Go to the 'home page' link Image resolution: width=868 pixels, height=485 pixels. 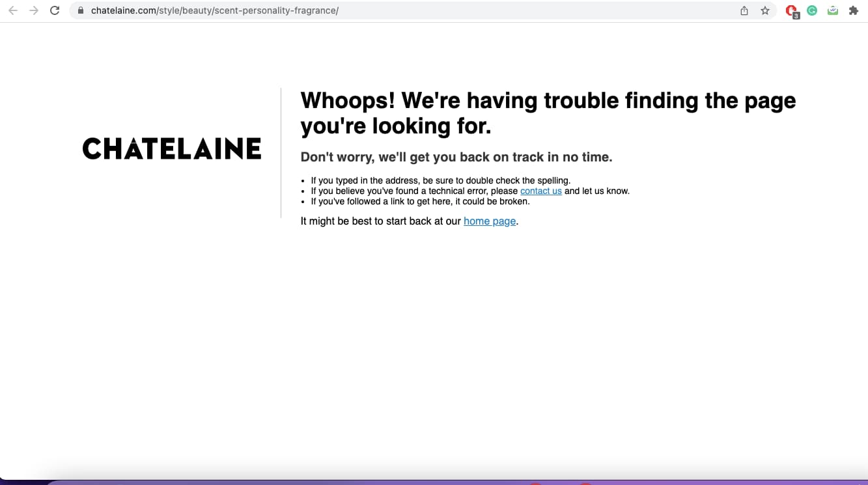pos(490,221)
